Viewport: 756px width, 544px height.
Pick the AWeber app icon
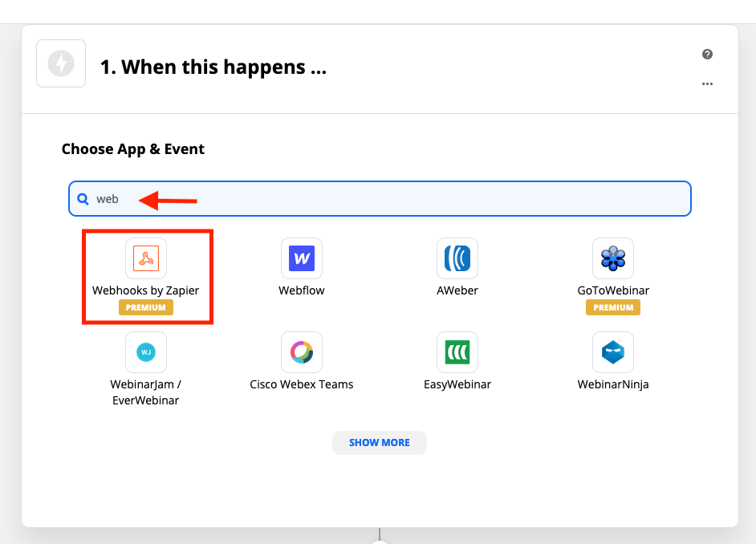tap(457, 258)
